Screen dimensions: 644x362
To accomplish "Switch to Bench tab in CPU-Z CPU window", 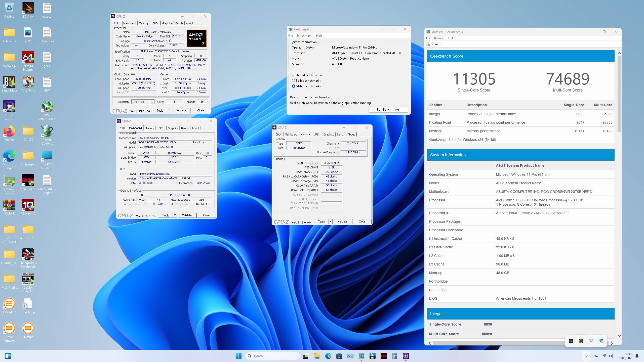I will 179,23.
